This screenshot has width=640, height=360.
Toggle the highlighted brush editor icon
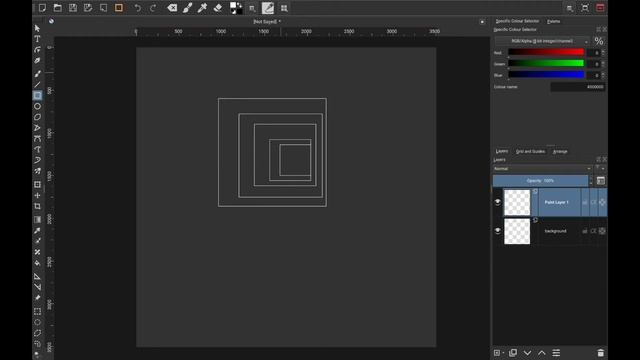coord(268,8)
